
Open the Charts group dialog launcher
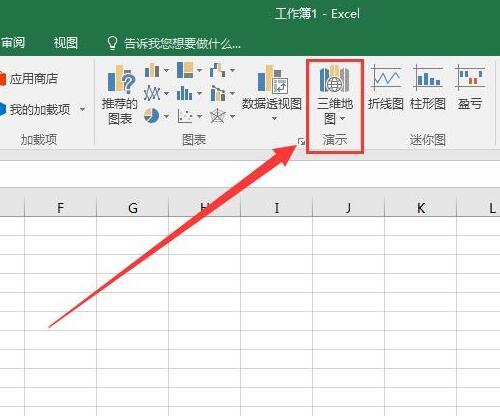(x=301, y=142)
